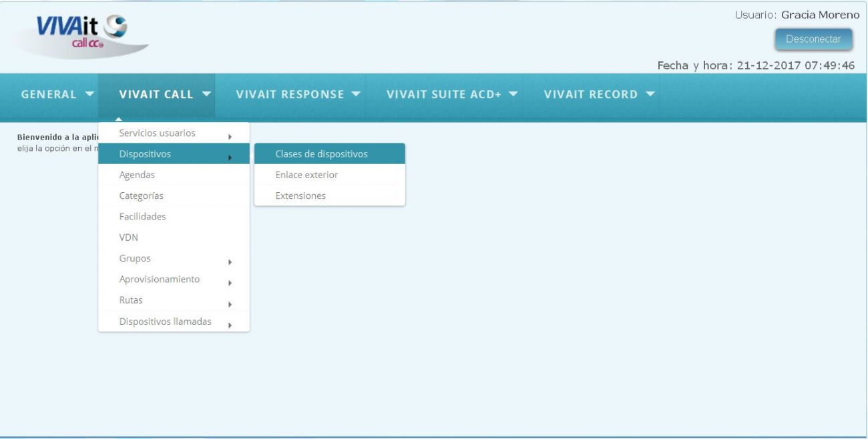Image resolution: width=868 pixels, height=439 pixels.
Task: Select Facilidades in the dropdown list
Action: pyautogui.click(x=174, y=216)
